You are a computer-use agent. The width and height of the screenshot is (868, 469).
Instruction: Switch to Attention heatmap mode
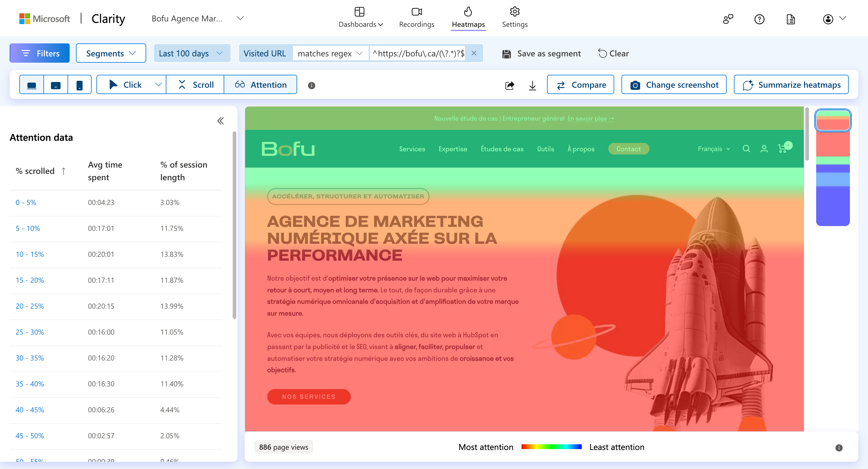click(x=260, y=85)
